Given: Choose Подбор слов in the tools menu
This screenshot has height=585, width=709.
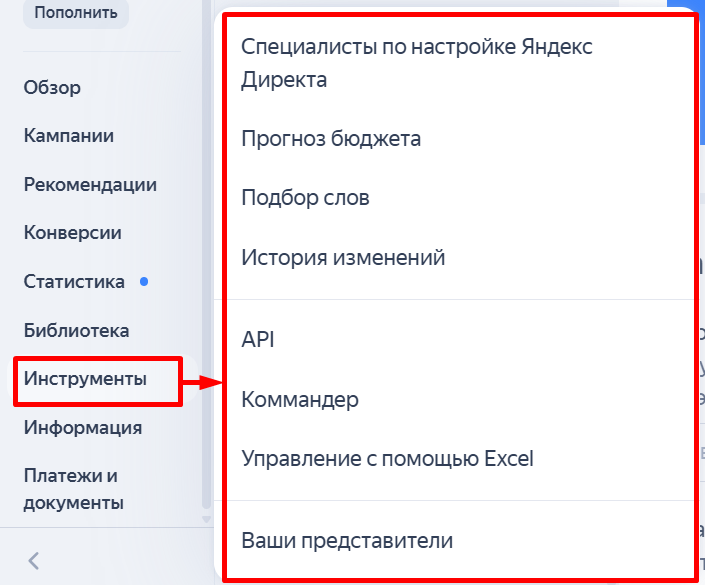Looking at the screenshot, I should click(305, 198).
